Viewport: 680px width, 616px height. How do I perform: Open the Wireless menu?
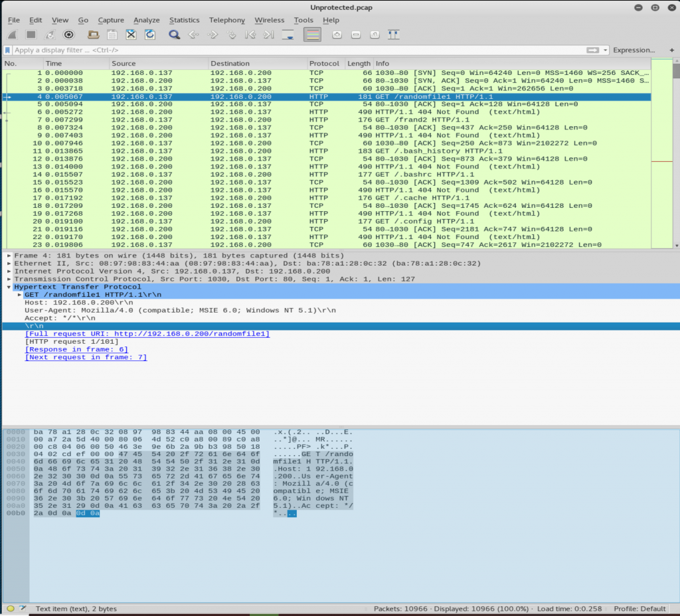(270, 20)
